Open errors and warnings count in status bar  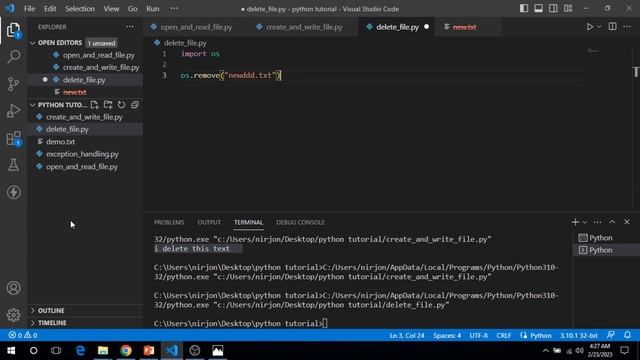pos(23,335)
